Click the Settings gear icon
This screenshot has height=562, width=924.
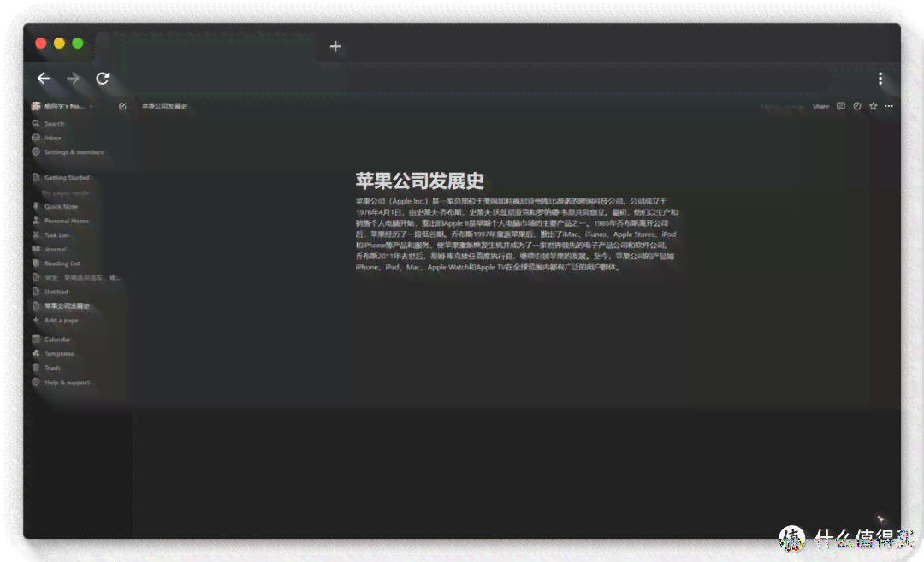[36, 152]
